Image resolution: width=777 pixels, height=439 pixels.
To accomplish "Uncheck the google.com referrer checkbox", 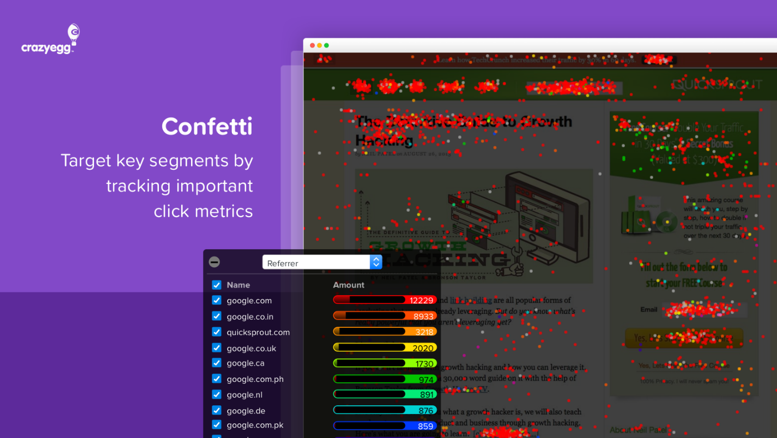I will point(217,300).
